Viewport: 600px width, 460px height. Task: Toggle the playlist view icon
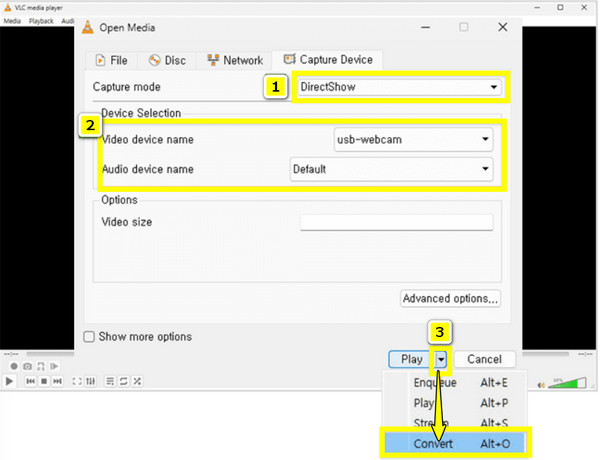pos(110,382)
